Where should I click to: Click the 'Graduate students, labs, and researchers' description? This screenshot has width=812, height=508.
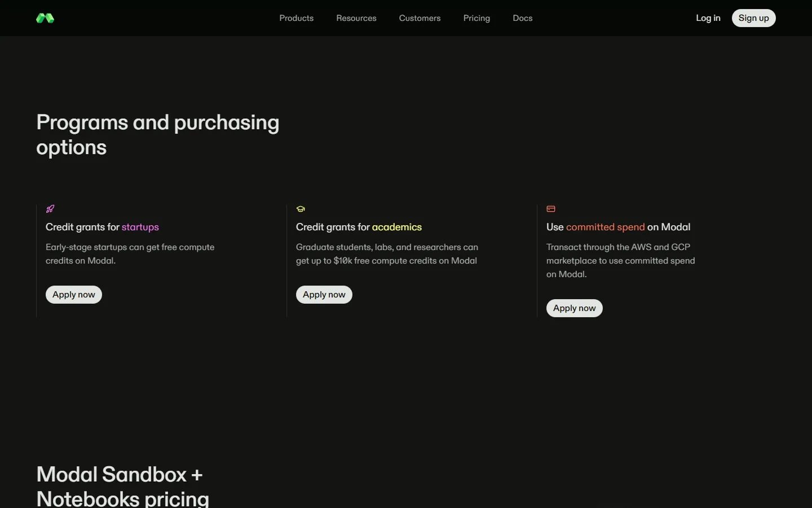(387, 254)
